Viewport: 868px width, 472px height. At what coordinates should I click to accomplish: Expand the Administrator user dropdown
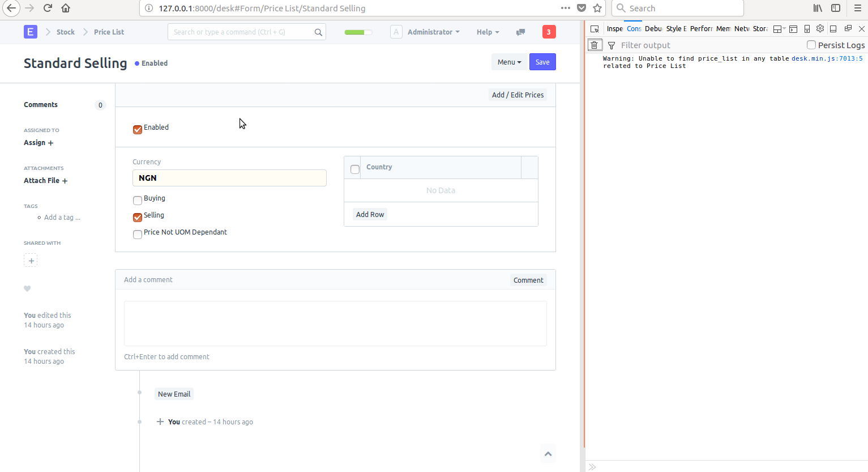pyautogui.click(x=434, y=32)
